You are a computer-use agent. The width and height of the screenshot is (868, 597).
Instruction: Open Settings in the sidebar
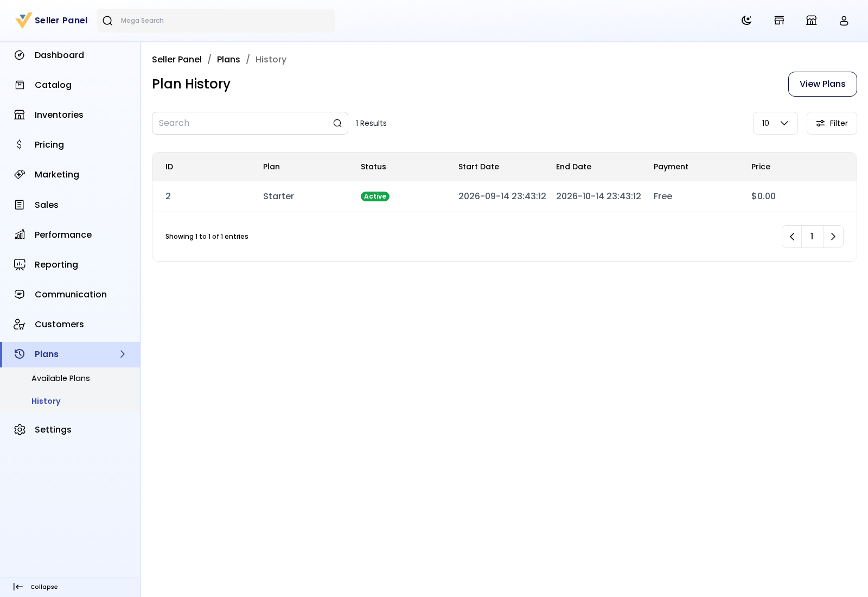[71, 430]
